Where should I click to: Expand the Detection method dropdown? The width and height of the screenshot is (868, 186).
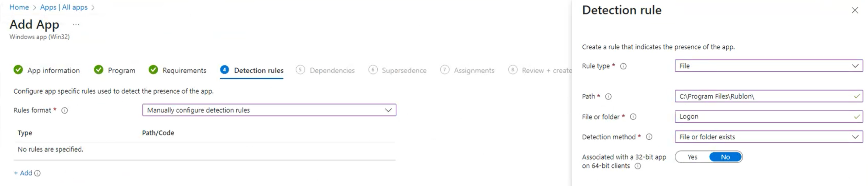click(768, 137)
